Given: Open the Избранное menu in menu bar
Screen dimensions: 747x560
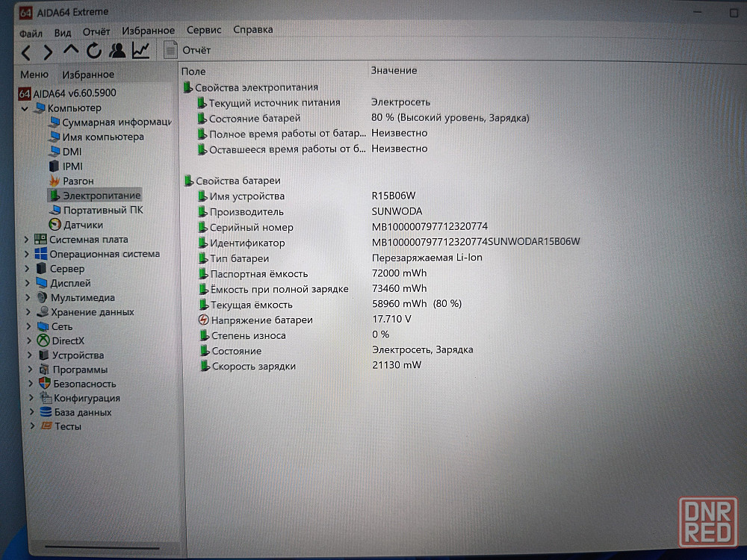Looking at the screenshot, I should (x=148, y=31).
